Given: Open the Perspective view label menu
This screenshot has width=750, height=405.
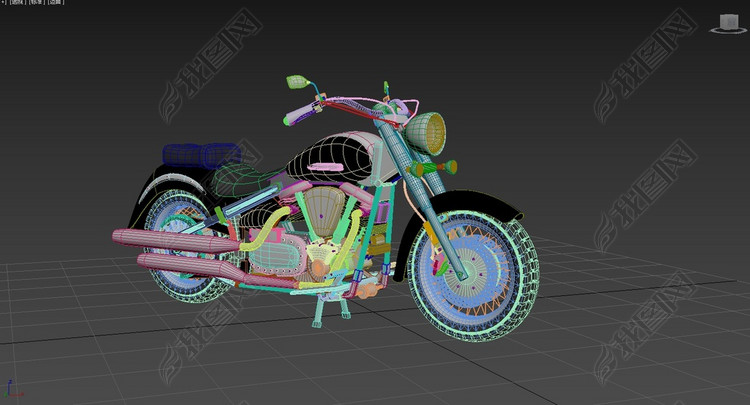Looking at the screenshot, I should pos(20,4).
